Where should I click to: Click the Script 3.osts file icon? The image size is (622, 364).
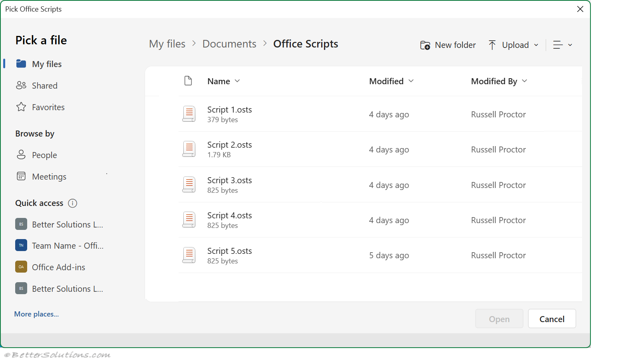pos(189,184)
